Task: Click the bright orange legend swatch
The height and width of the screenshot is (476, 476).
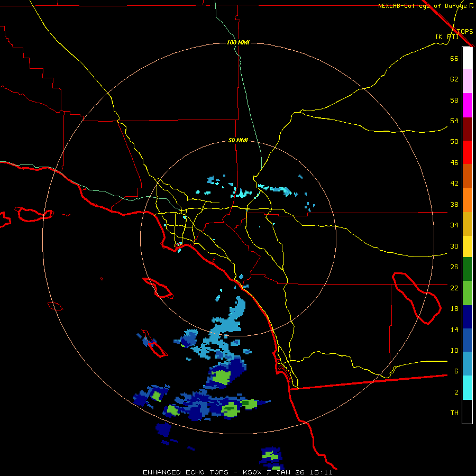Action: [x=467, y=200]
